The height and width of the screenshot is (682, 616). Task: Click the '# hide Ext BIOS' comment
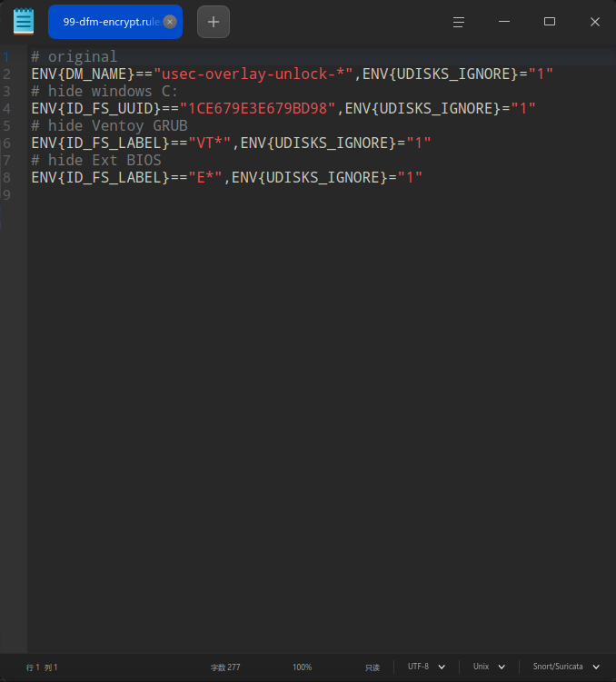[96, 160]
